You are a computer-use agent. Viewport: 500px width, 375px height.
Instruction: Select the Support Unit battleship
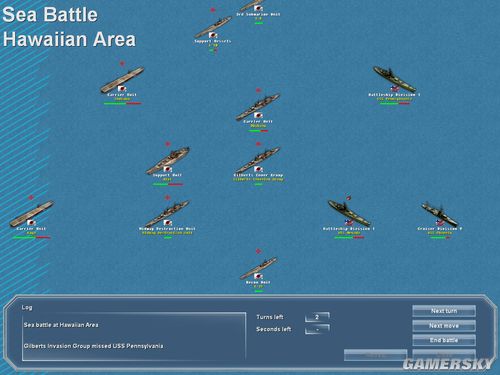coord(168,160)
